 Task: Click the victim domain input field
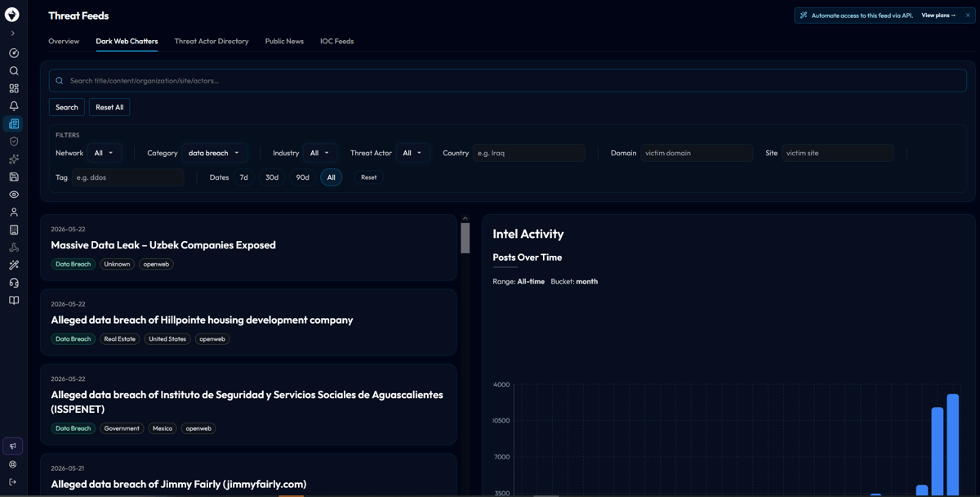[697, 153]
